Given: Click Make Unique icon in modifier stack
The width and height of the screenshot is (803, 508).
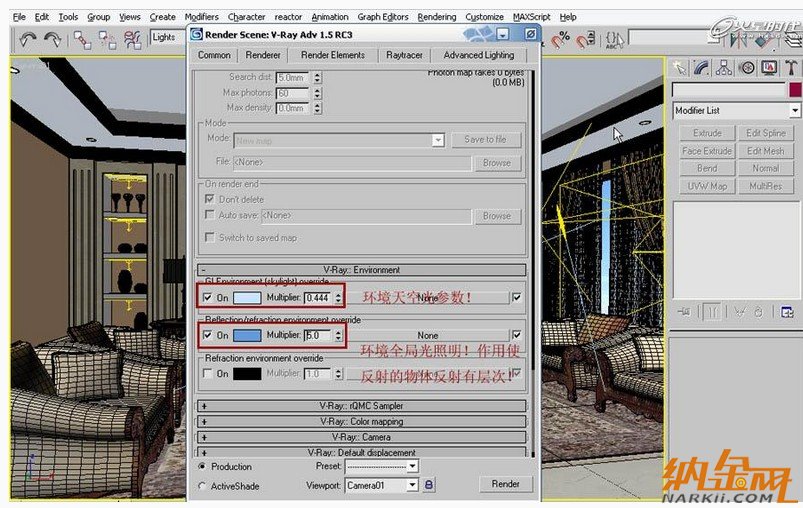Looking at the screenshot, I should pos(739,312).
